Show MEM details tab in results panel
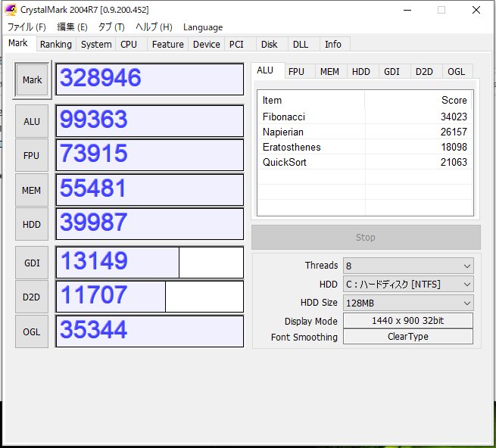The image size is (496, 448). click(329, 72)
